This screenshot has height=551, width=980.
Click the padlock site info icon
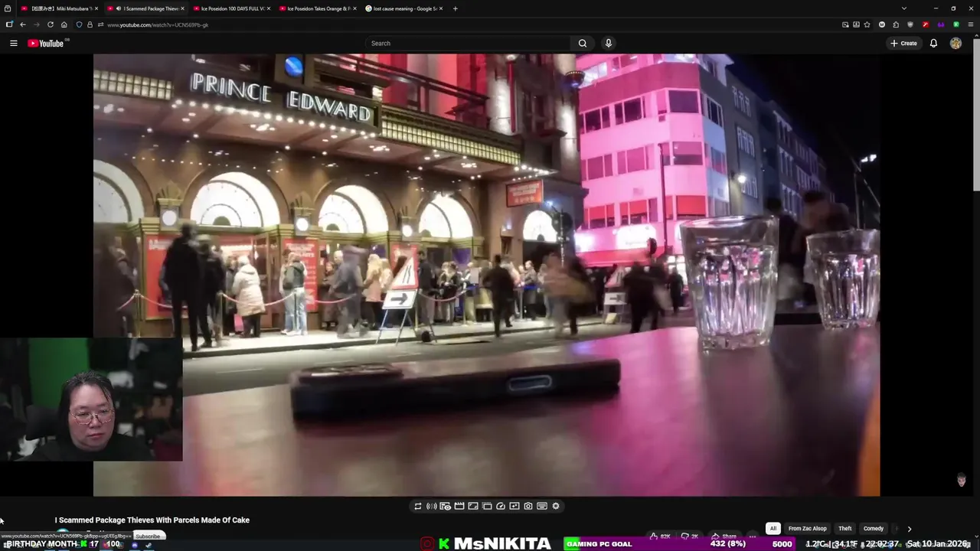pos(90,24)
